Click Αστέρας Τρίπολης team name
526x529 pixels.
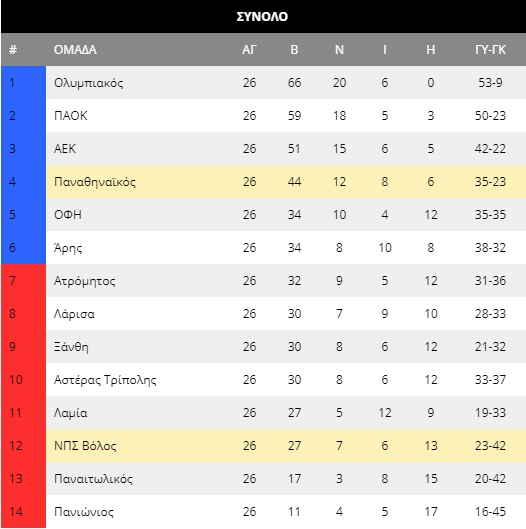coord(105,380)
